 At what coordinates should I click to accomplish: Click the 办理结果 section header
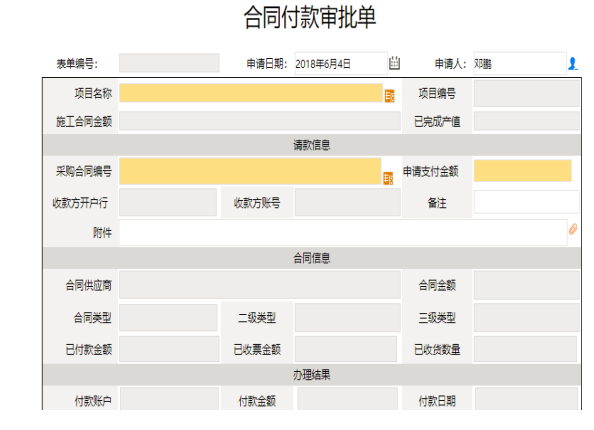coord(312,375)
